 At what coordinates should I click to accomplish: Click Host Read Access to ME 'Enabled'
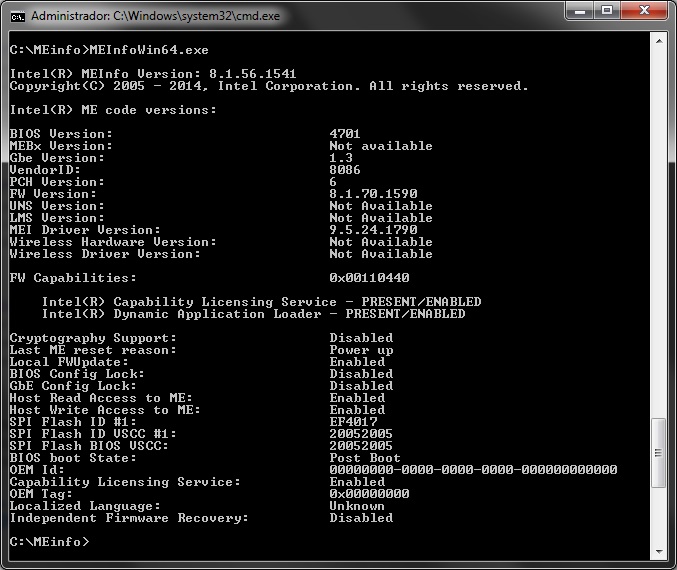point(357,398)
